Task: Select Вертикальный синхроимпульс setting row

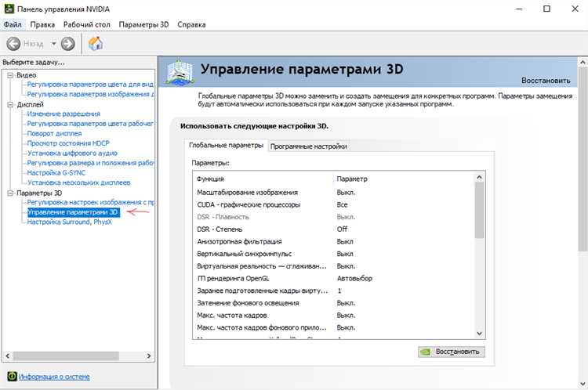Action: pos(334,254)
